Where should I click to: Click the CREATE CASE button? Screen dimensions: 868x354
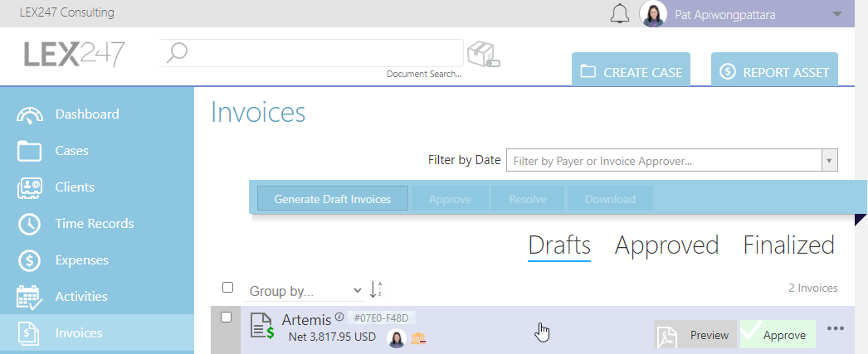coord(631,70)
